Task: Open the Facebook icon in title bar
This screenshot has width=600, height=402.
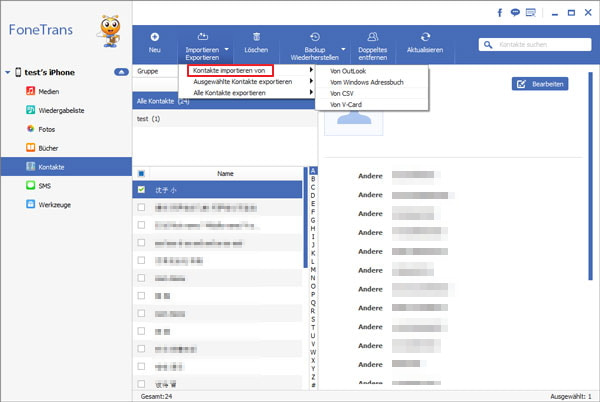Action: click(x=528, y=13)
